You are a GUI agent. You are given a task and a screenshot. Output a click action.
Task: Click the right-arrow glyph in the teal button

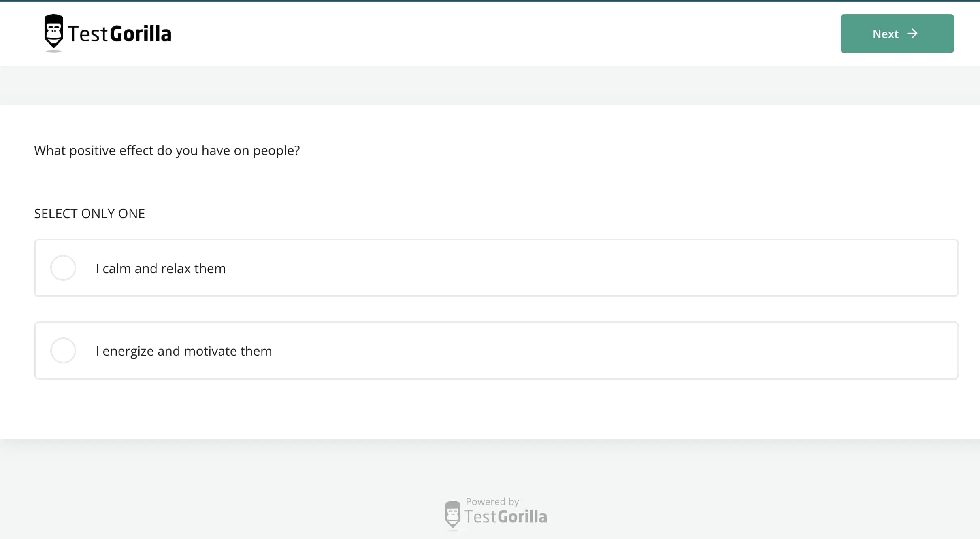912,34
